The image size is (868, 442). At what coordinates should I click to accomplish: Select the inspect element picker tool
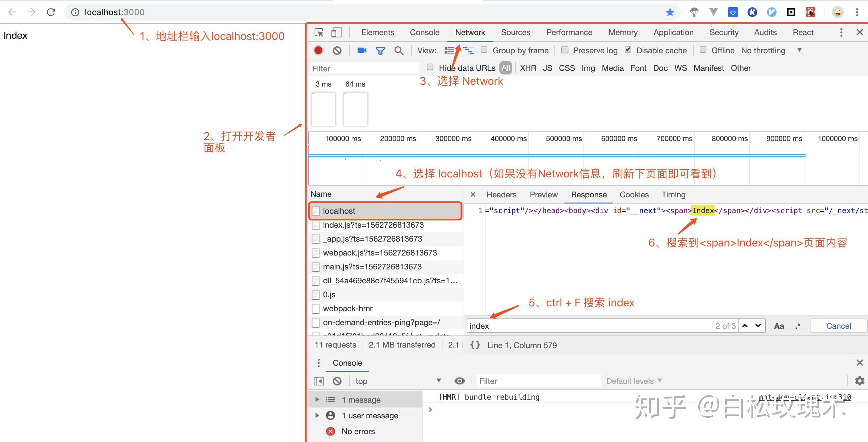[318, 32]
